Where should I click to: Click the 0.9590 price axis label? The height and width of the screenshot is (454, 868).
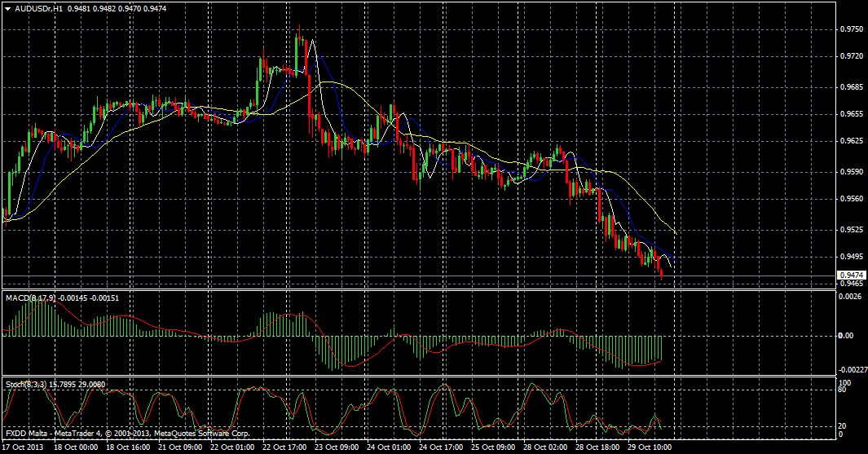852,172
